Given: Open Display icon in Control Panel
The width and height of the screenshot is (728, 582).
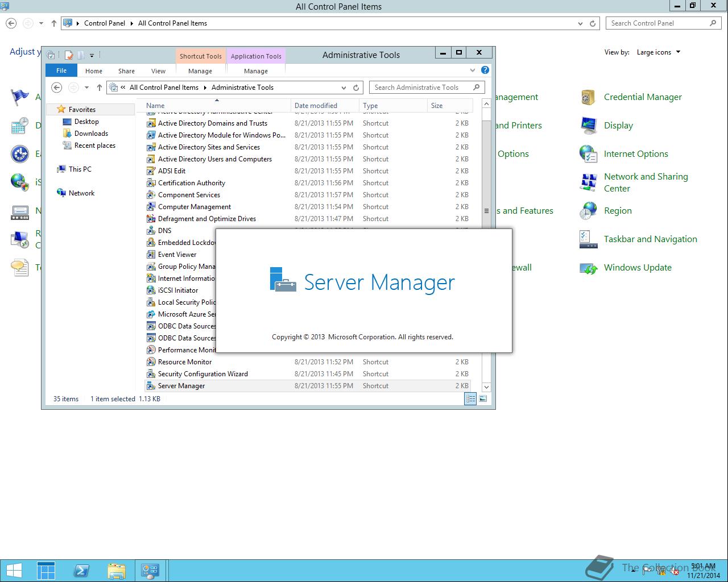Looking at the screenshot, I should pyautogui.click(x=588, y=126).
